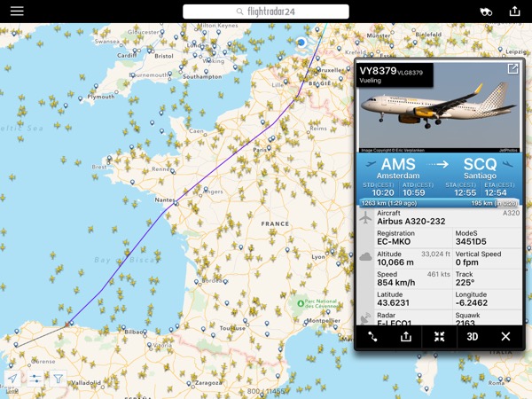Switch to 3D view
This screenshot has height=399, width=532.
(473, 337)
